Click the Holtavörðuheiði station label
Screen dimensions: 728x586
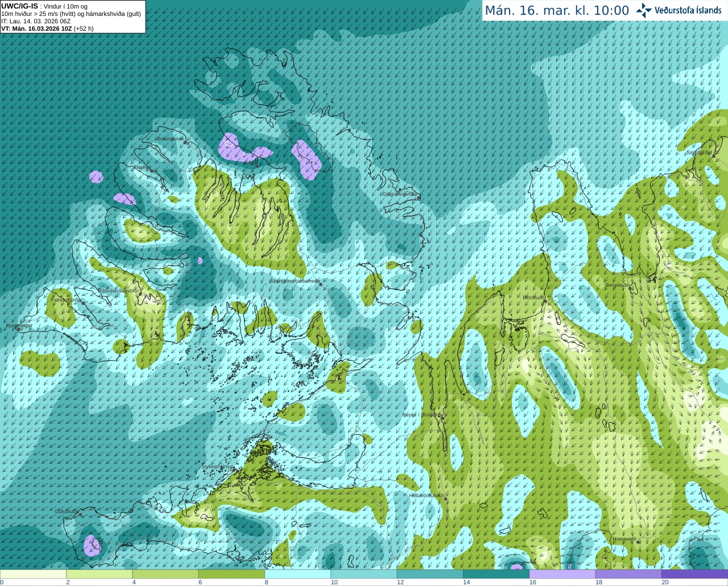click(x=427, y=496)
